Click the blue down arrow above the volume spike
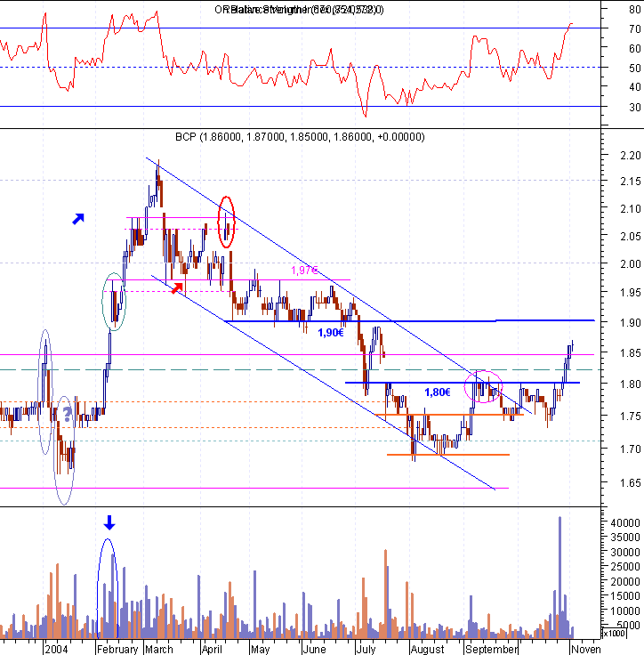Viewport: 644px width, 655px height. tap(109, 522)
